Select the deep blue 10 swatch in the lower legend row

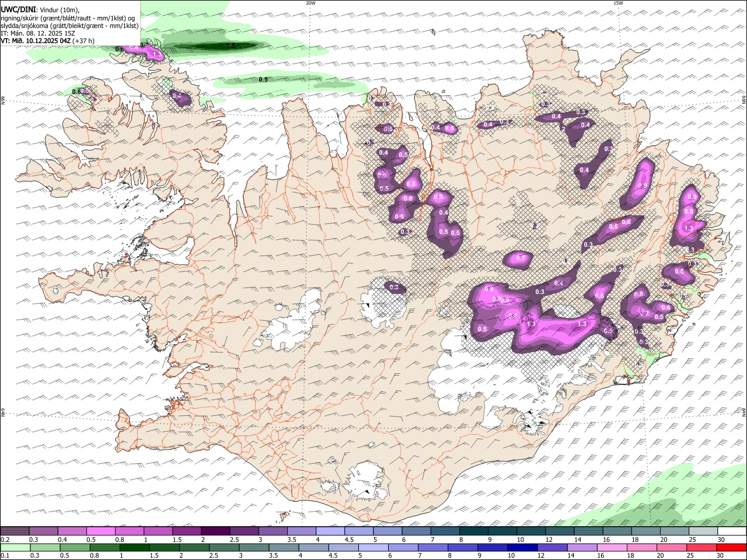(x=522, y=548)
